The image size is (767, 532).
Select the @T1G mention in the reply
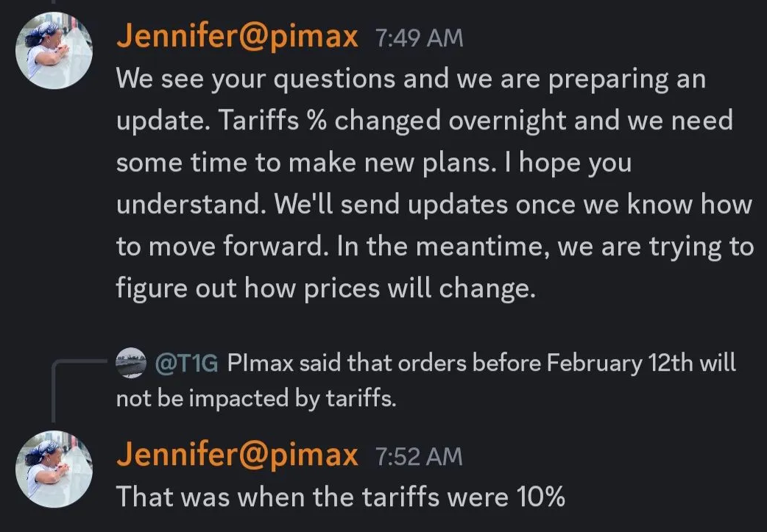[x=187, y=363]
